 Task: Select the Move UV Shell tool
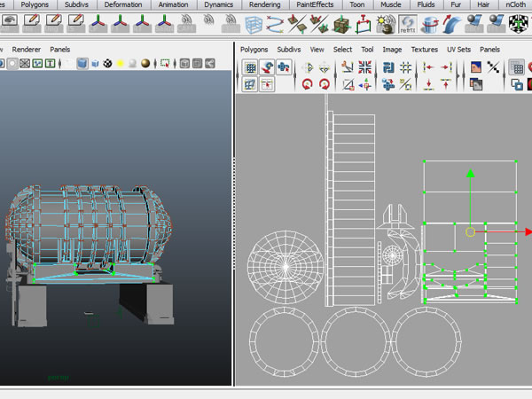pos(284,67)
